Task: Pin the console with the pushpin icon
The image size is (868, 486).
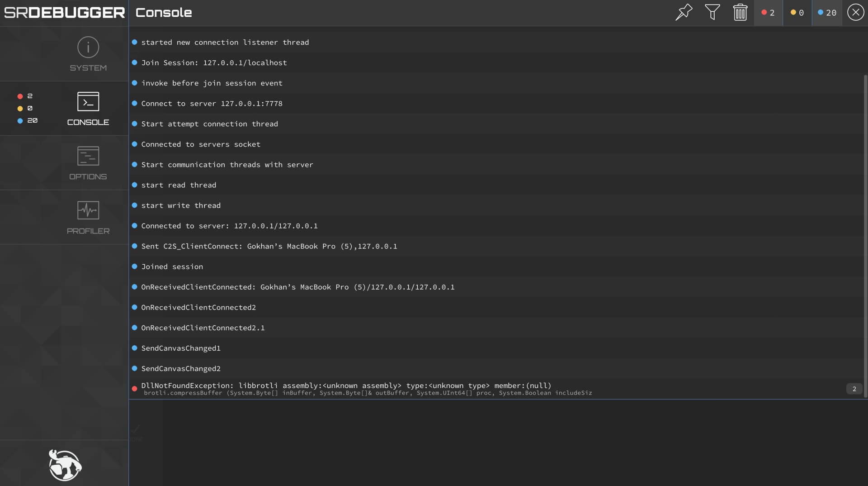Action: (684, 12)
